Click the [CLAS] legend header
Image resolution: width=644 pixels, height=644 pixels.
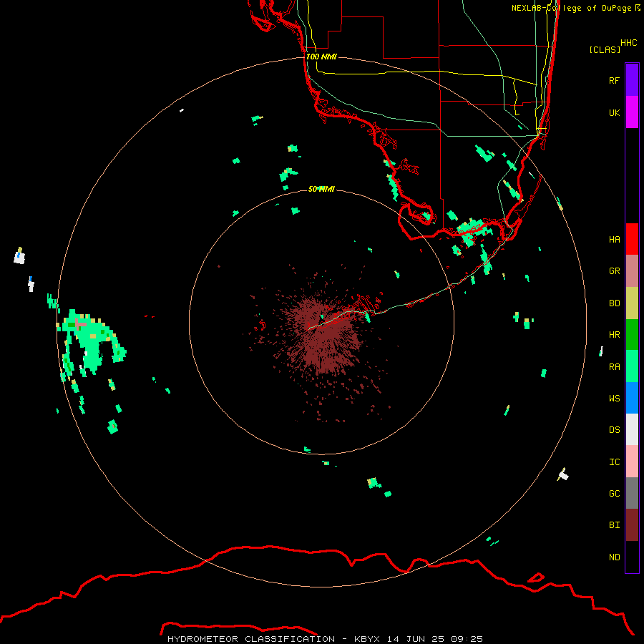point(604,49)
